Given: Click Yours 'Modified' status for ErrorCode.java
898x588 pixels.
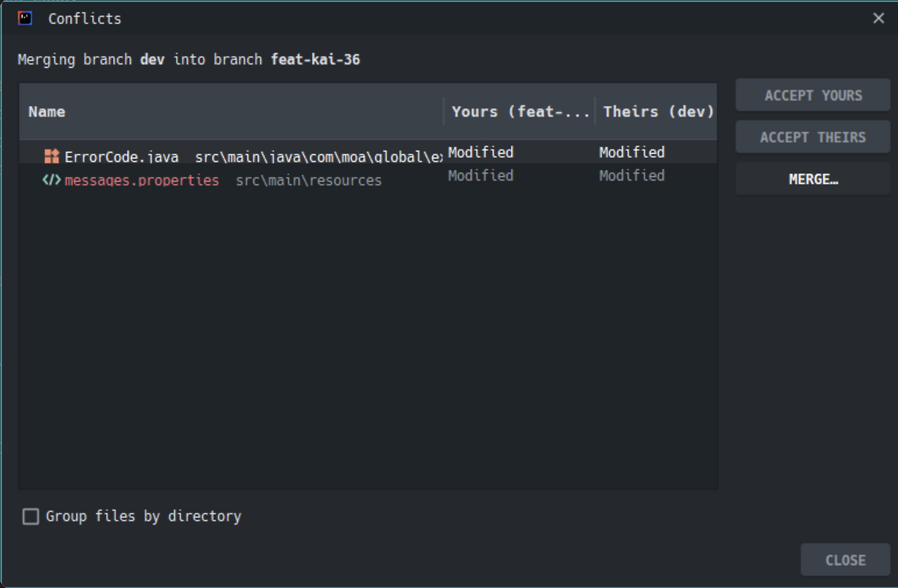Looking at the screenshot, I should click(481, 152).
